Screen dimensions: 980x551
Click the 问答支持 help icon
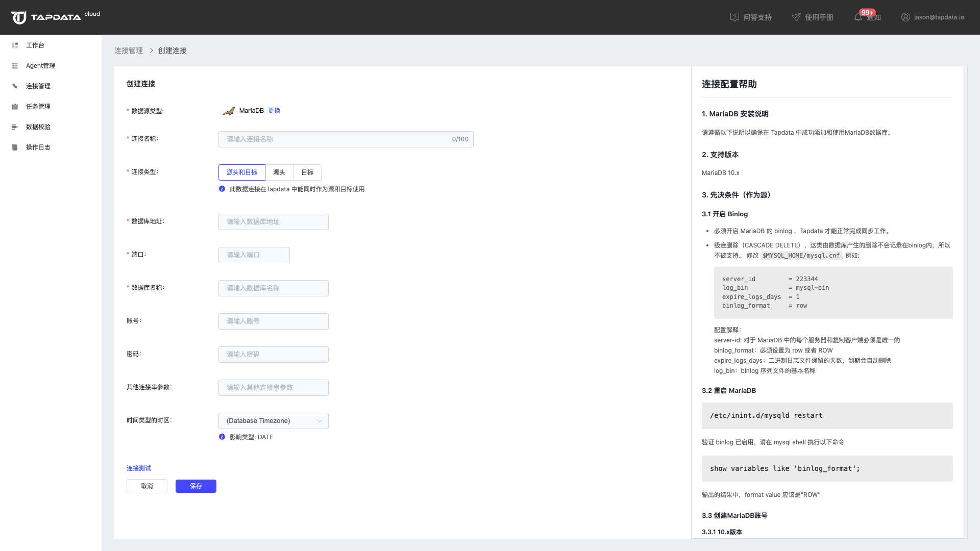pyautogui.click(x=734, y=17)
